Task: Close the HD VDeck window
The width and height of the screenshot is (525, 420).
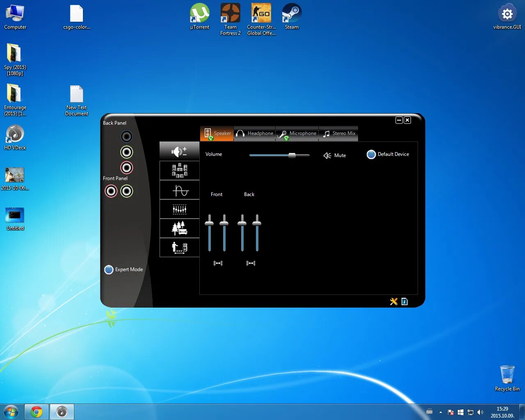Action: [x=407, y=120]
